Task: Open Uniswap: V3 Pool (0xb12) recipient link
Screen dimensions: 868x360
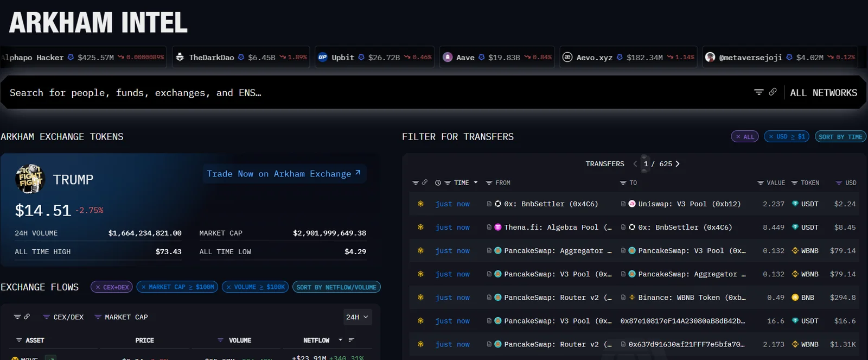Action: 689,204
